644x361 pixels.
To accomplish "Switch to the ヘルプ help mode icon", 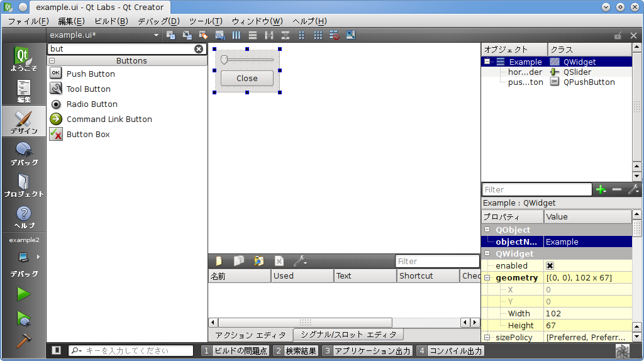I will coord(23,217).
